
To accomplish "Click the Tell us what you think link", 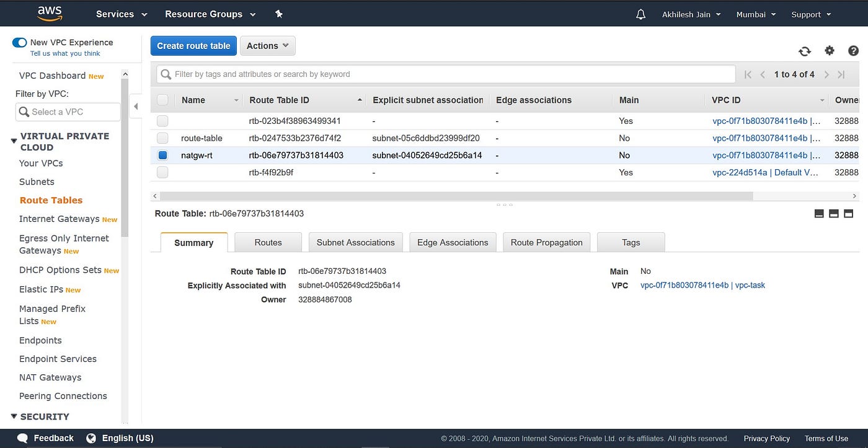I will tap(65, 53).
